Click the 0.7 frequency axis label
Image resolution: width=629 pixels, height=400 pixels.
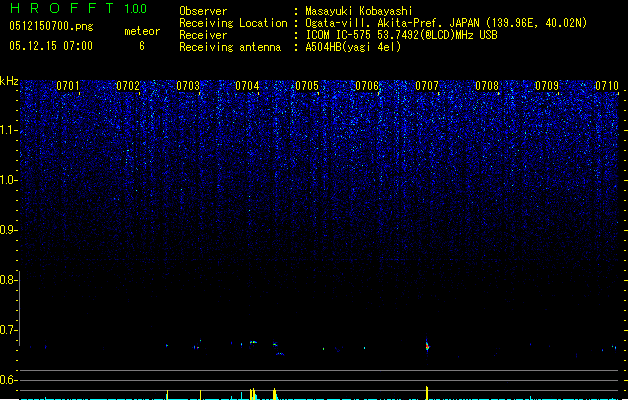coord(8,330)
